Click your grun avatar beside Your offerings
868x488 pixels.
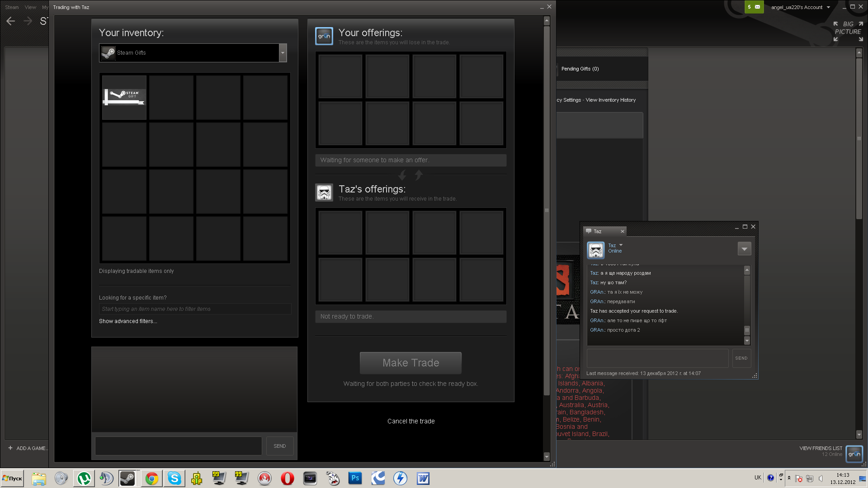click(x=324, y=36)
